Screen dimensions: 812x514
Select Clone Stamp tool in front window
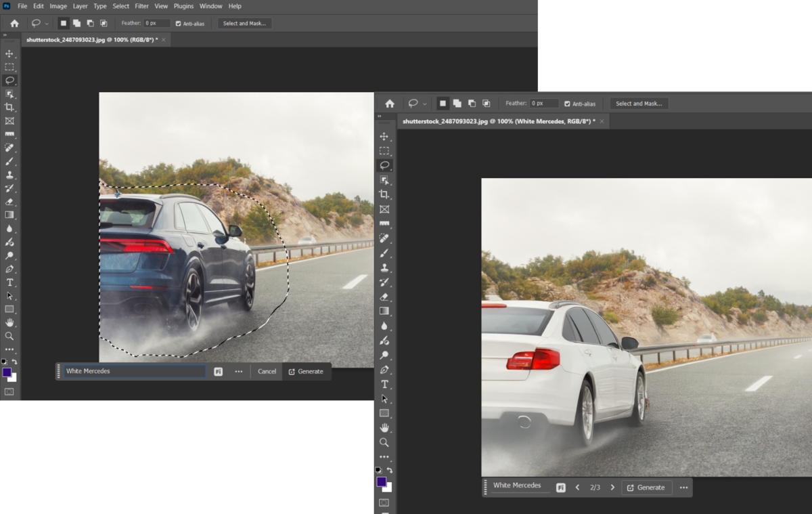pos(384,267)
